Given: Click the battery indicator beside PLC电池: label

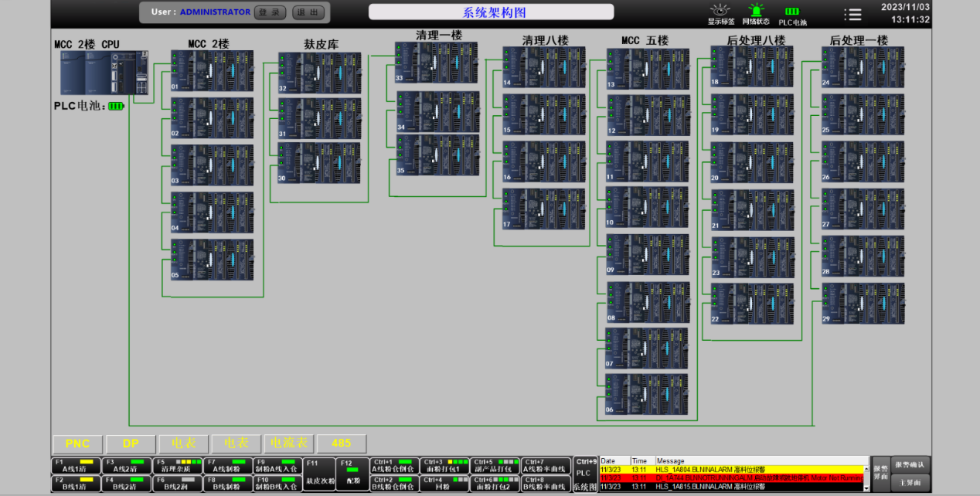Looking at the screenshot, I should [116, 106].
